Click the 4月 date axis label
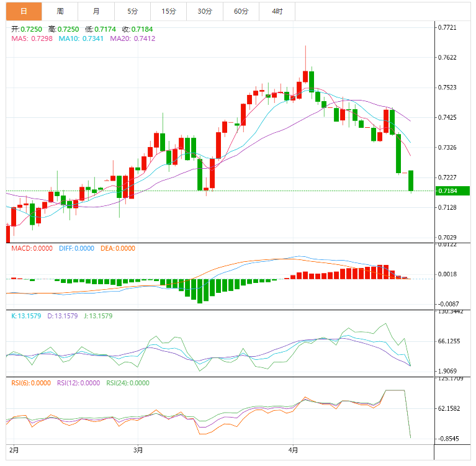476x466 pixels. (293, 450)
